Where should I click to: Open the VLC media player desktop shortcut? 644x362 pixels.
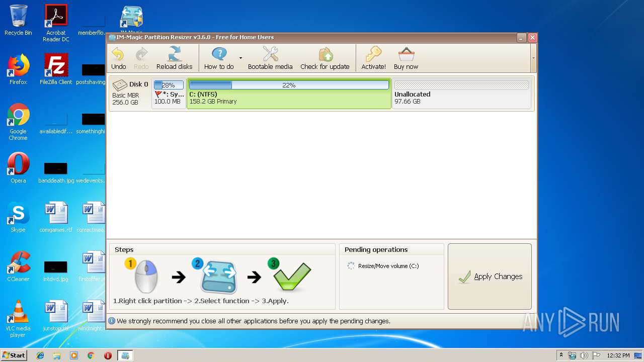pyautogui.click(x=18, y=319)
